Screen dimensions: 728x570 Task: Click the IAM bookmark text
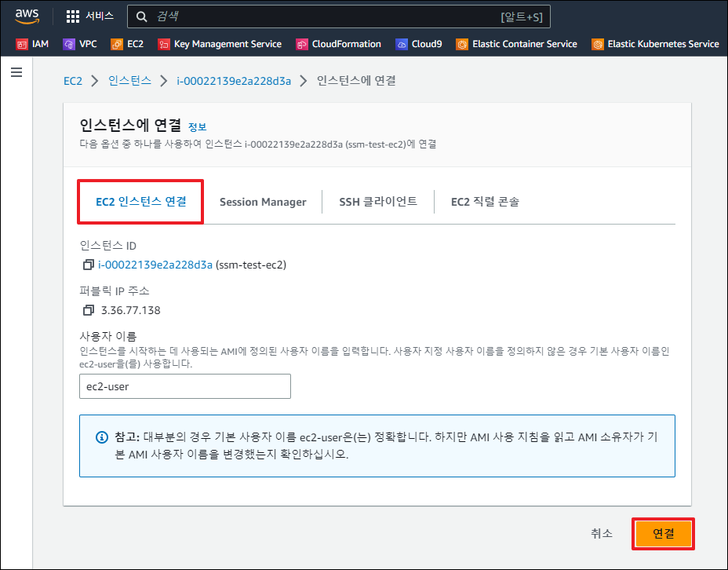[40, 44]
